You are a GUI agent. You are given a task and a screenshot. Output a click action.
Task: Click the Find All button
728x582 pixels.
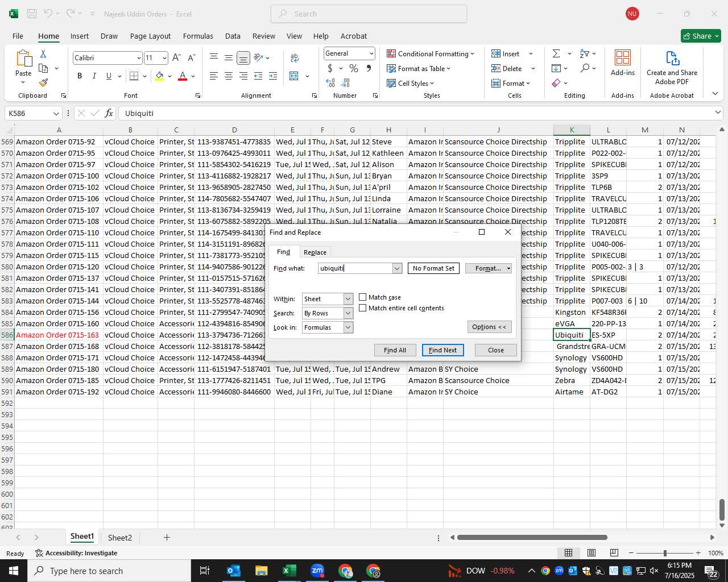tap(395, 350)
